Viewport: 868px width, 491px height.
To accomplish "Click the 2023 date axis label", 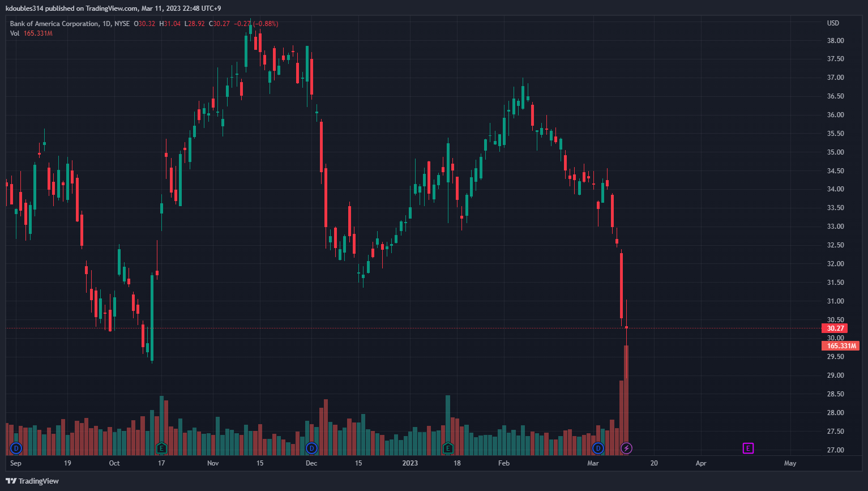I will 410,463.
